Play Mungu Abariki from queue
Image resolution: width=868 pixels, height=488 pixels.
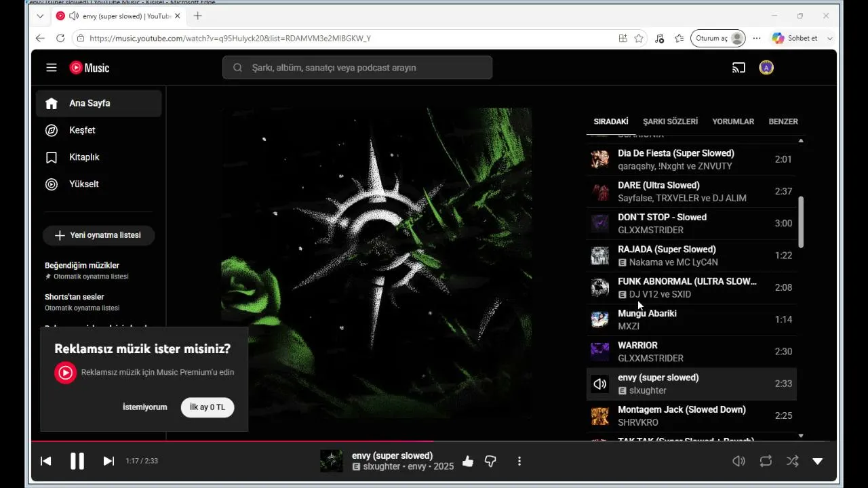pyautogui.click(x=691, y=320)
